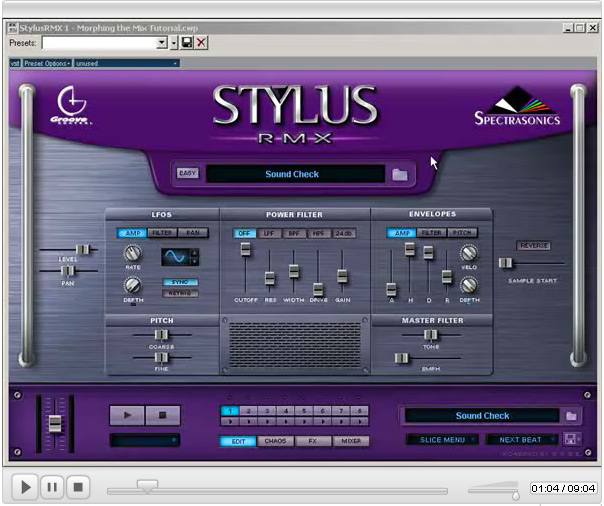Open the SLICE MENU dropdown
Image resolution: width=604 pixels, height=506 pixels.
443,439
